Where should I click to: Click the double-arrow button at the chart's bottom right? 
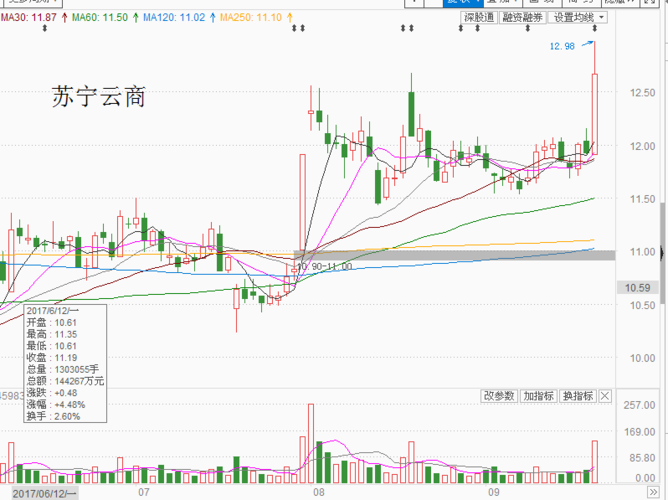coord(653,491)
